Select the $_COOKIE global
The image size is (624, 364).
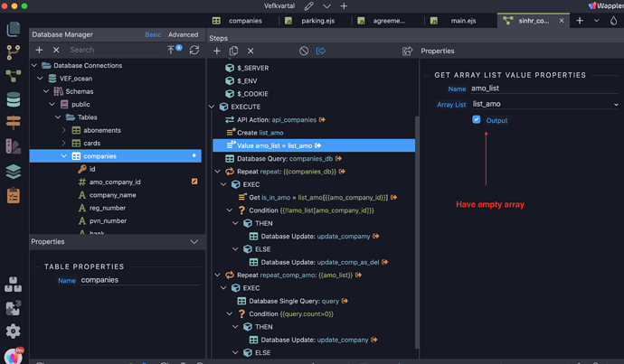247,94
